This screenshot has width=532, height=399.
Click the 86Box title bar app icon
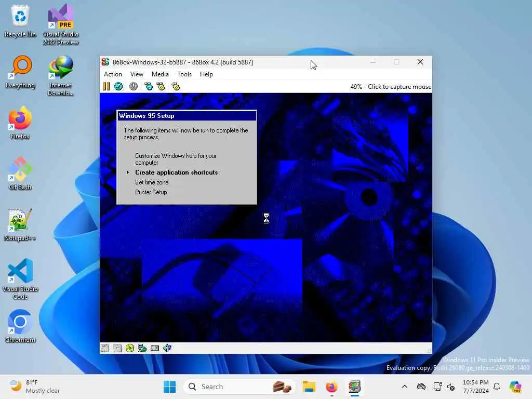click(105, 62)
